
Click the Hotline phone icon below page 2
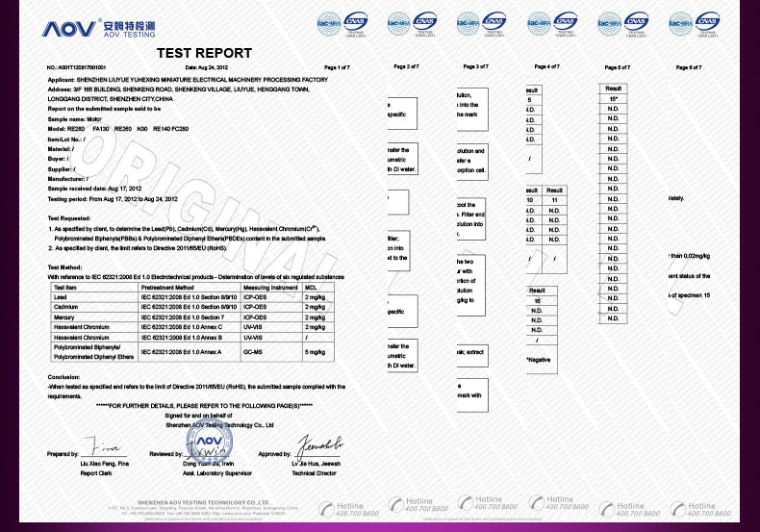click(395, 504)
